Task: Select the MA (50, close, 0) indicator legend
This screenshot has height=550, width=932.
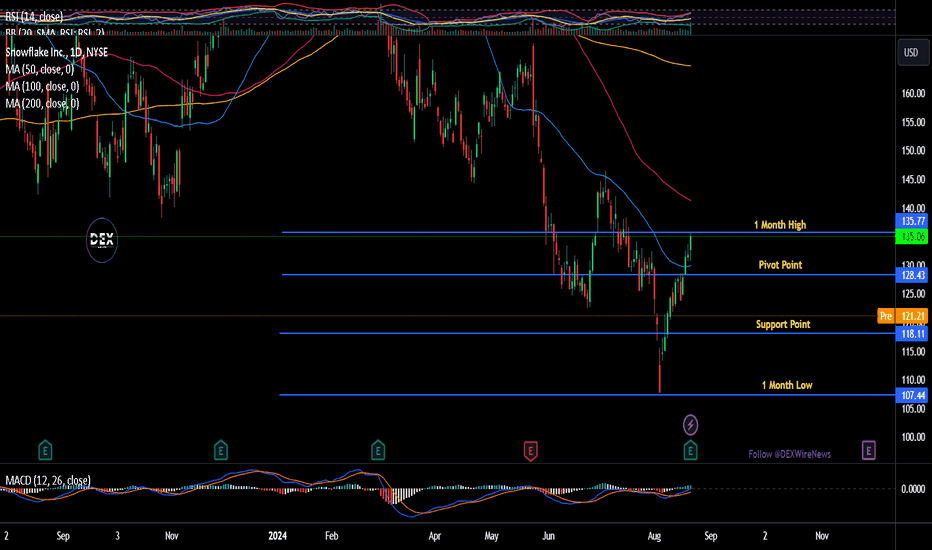Action: tap(40, 70)
